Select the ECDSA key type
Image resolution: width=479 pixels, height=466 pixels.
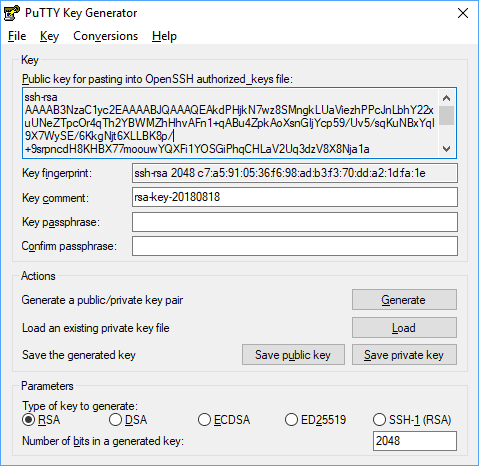pos(224,420)
